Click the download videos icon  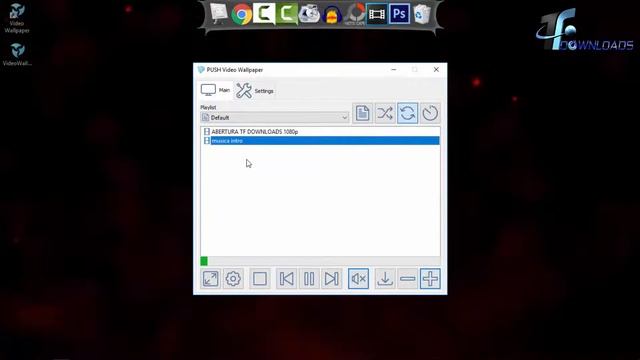[385, 279]
